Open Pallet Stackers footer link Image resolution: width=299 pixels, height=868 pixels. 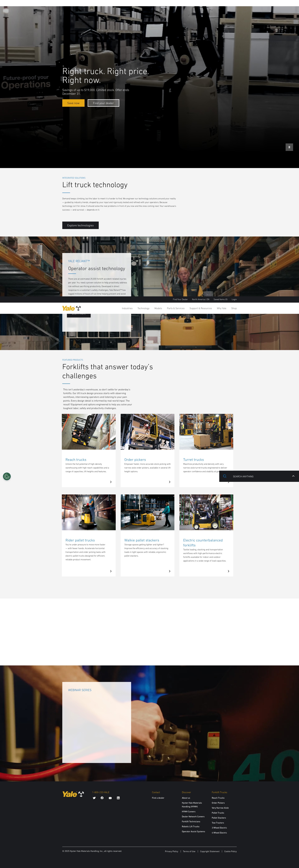click(x=219, y=818)
